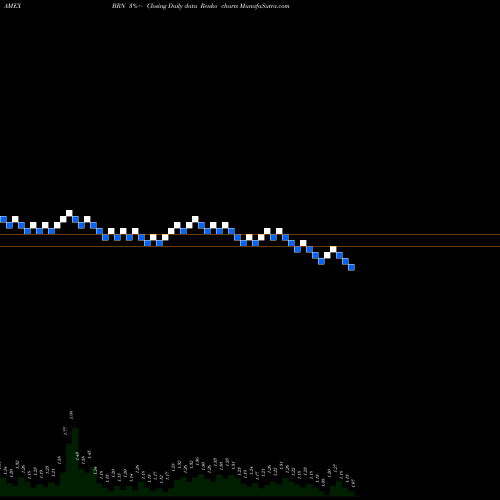Select the last blue Renko brick
Image resolution: width=500 pixels, height=500 pixels.
(x=351, y=267)
